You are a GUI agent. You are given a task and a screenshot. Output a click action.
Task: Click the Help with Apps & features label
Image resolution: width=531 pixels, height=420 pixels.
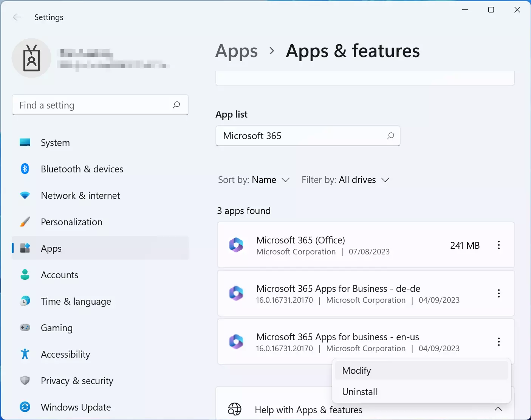coord(308,410)
